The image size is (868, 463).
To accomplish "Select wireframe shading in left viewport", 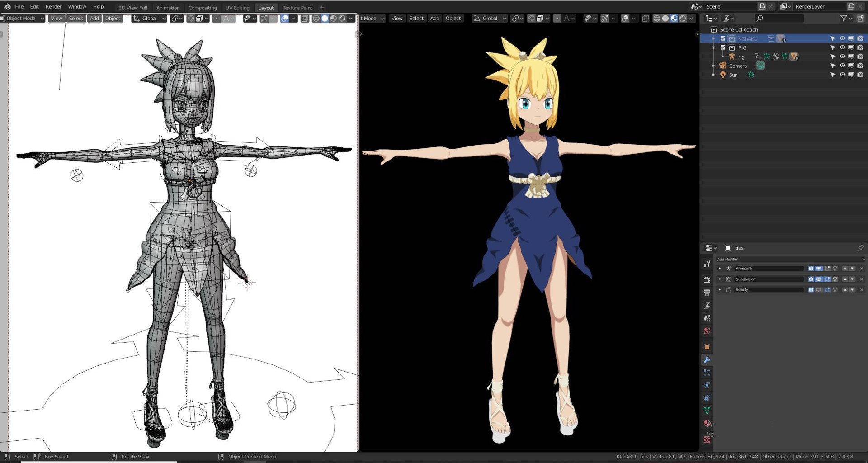I will pyautogui.click(x=316, y=19).
